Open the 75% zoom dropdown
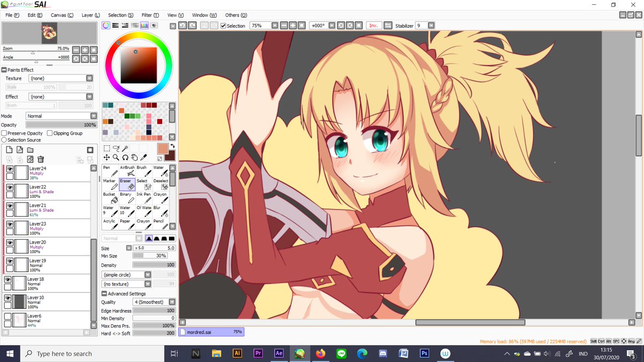This screenshot has width=644, height=362. 275,25
